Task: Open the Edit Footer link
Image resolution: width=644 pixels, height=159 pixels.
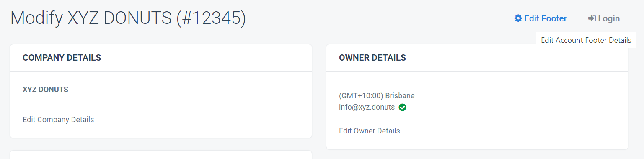Action: [x=541, y=18]
